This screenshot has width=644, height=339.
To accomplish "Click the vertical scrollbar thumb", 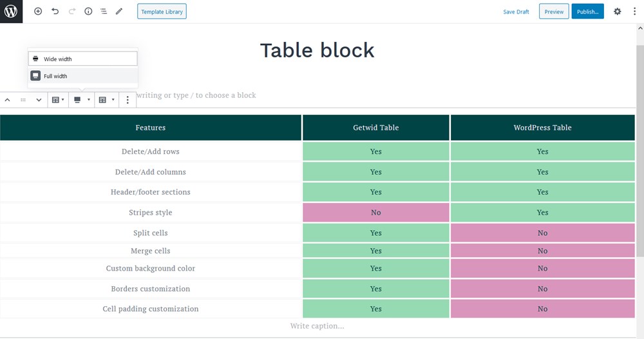I will point(640,151).
